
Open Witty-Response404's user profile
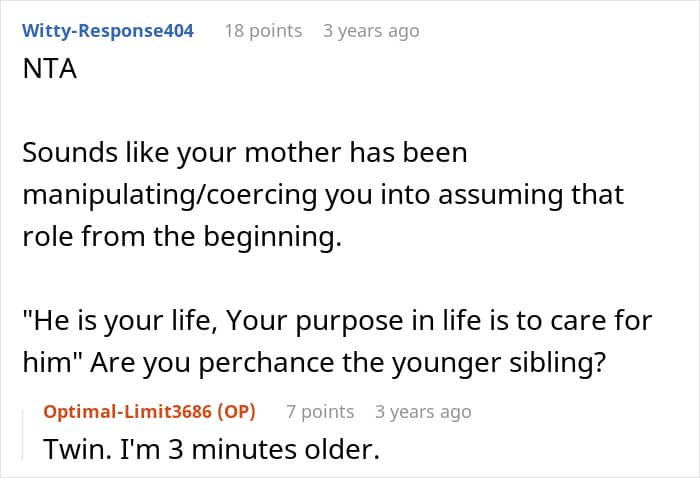click(x=108, y=31)
